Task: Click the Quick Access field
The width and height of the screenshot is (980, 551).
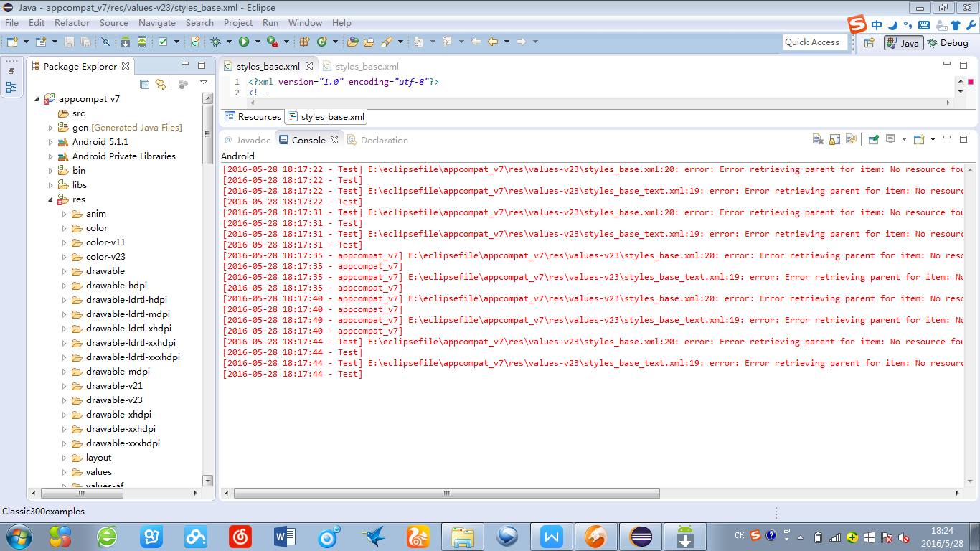Action: point(816,42)
